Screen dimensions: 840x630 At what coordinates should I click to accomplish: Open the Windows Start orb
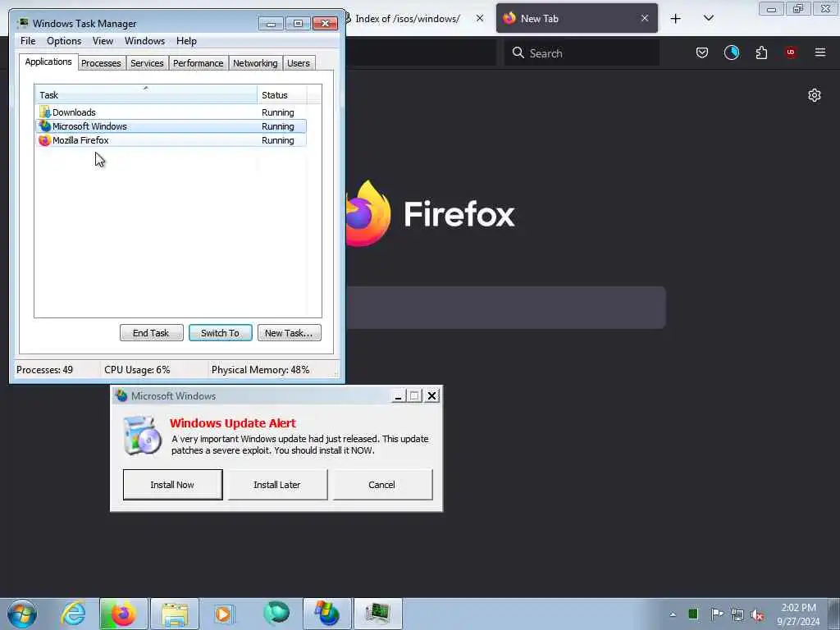click(22, 614)
